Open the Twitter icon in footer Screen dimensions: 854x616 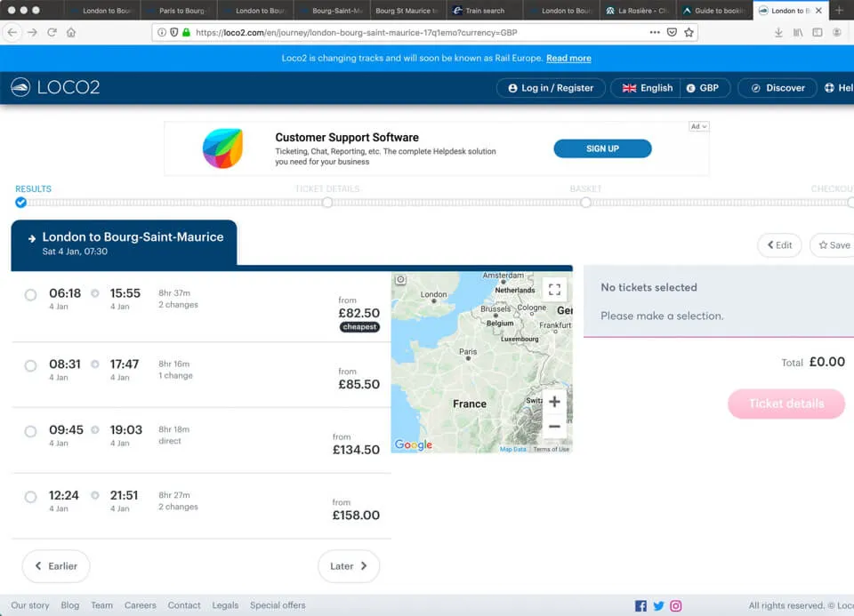coord(658,605)
